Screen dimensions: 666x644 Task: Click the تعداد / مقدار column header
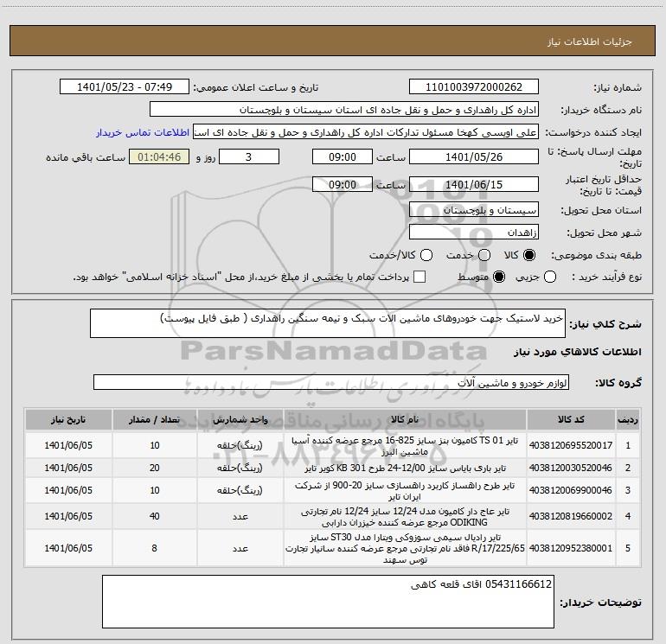coord(154,420)
